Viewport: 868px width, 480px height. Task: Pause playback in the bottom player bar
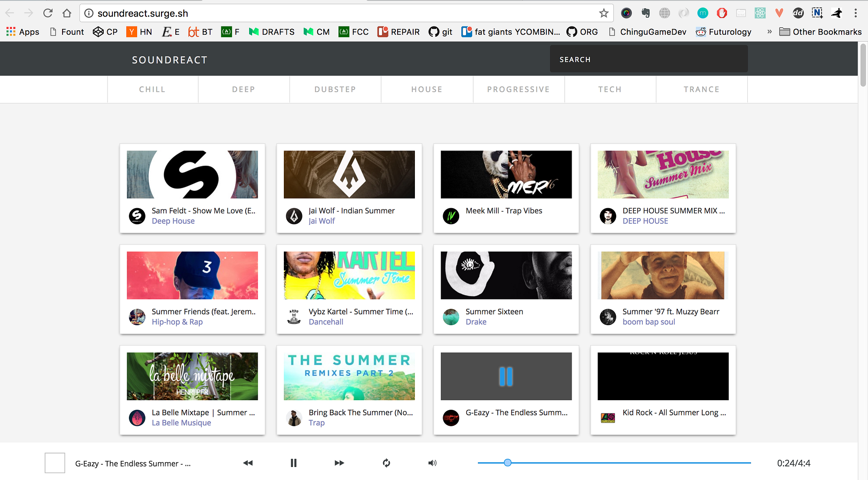pyautogui.click(x=293, y=463)
